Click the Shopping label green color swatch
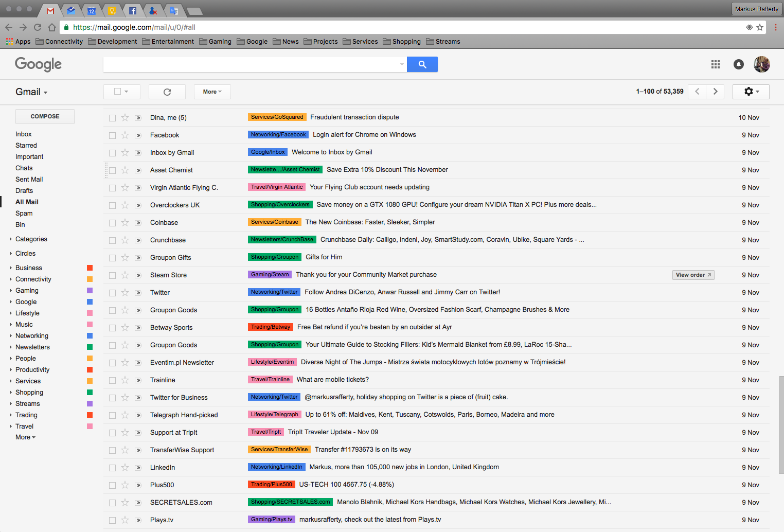The image size is (784, 532). [x=90, y=393]
